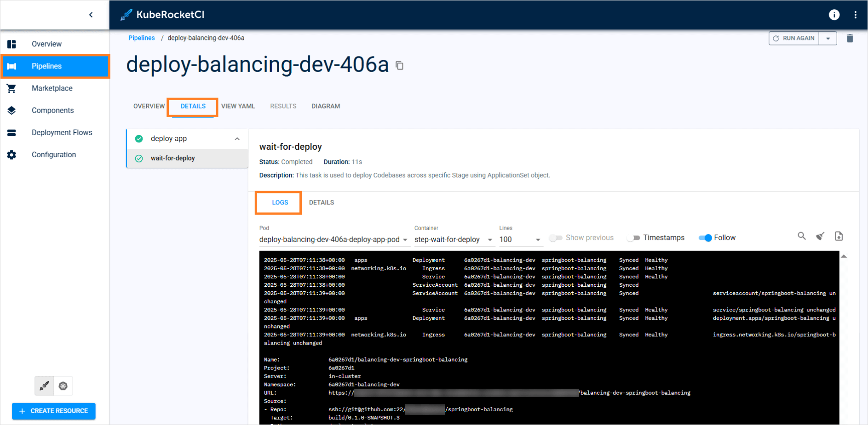Enable the Show previous toggle
This screenshot has width=868, height=425.
coord(556,238)
